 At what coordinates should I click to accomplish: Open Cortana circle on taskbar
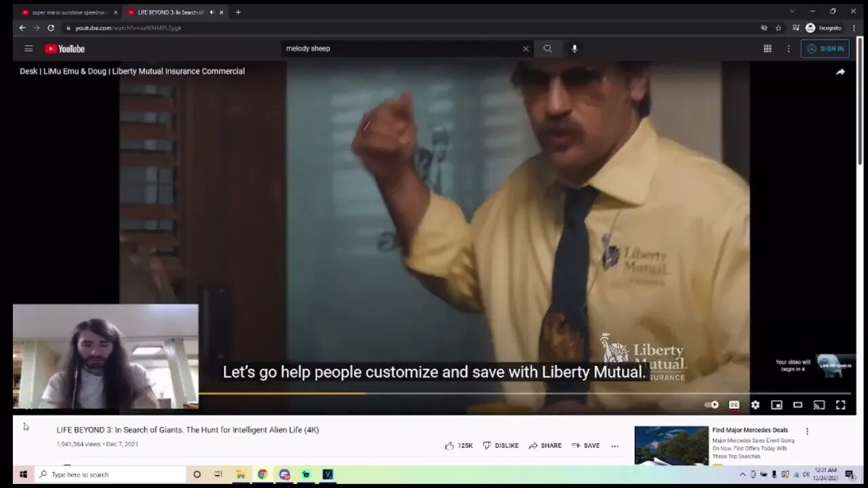coord(197,474)
